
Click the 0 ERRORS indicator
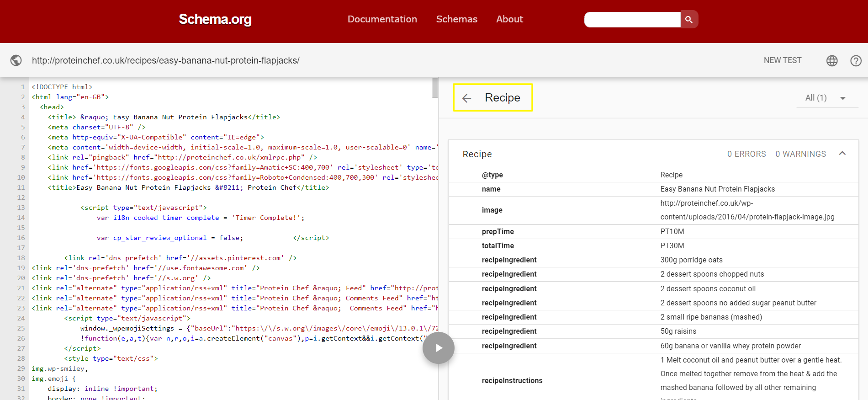(746, 154)
